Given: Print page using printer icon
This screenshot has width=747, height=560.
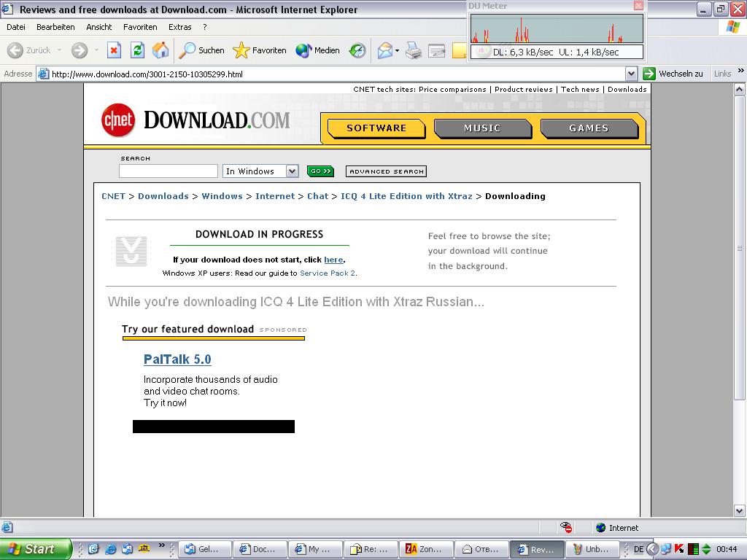Looking at the screenshot, I should pos(414,50).
